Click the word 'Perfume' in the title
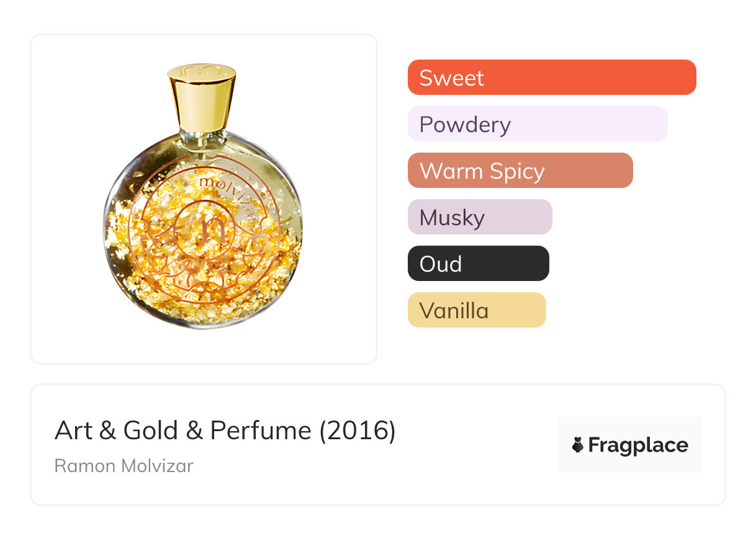Viewport: 756px width, 536px height. (x=260, y=431)
